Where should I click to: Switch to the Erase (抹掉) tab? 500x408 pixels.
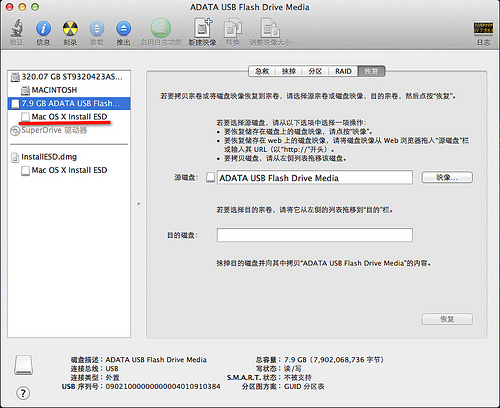point(288,71)
